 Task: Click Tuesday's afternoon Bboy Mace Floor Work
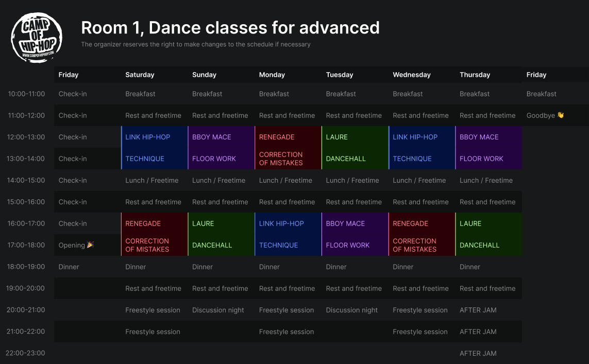coord(355,234)
